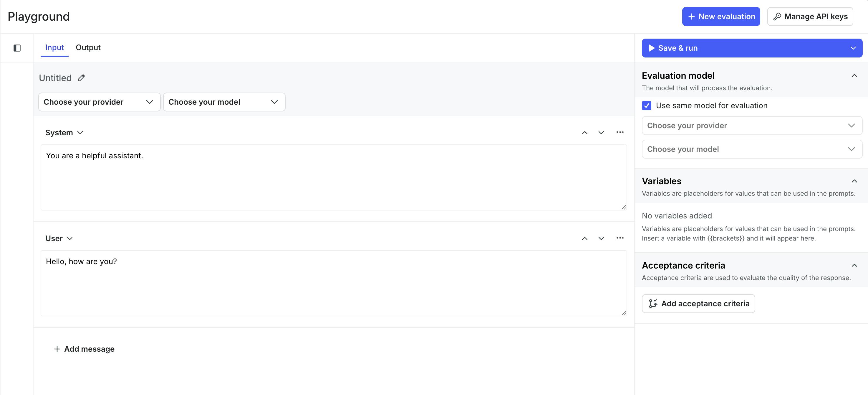
Task: Change the System role dropdown
Action: tap(64, 133)
